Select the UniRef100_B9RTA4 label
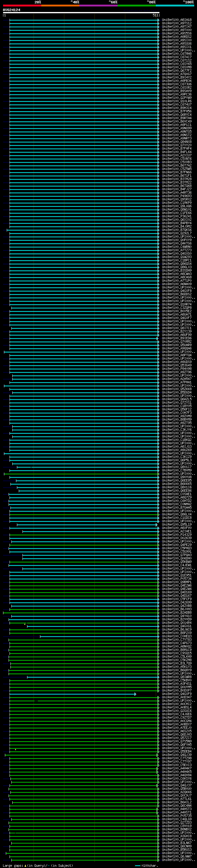 pos(177,118)
